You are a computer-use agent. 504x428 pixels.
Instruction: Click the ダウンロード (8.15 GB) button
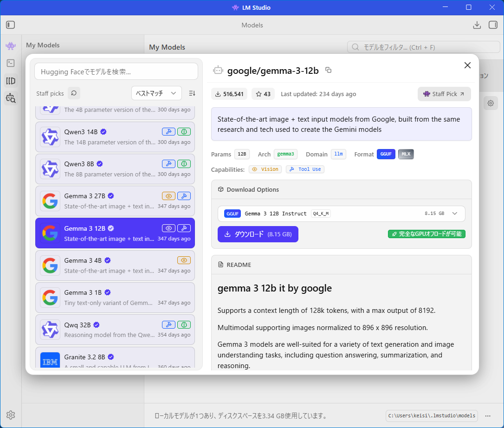[258, 234]
